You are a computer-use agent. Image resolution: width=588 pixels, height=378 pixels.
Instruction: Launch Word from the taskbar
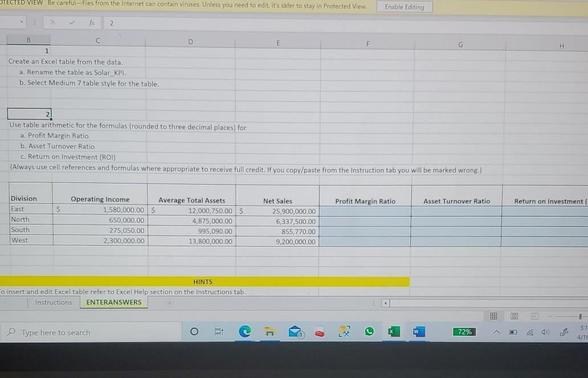[418, 332]
